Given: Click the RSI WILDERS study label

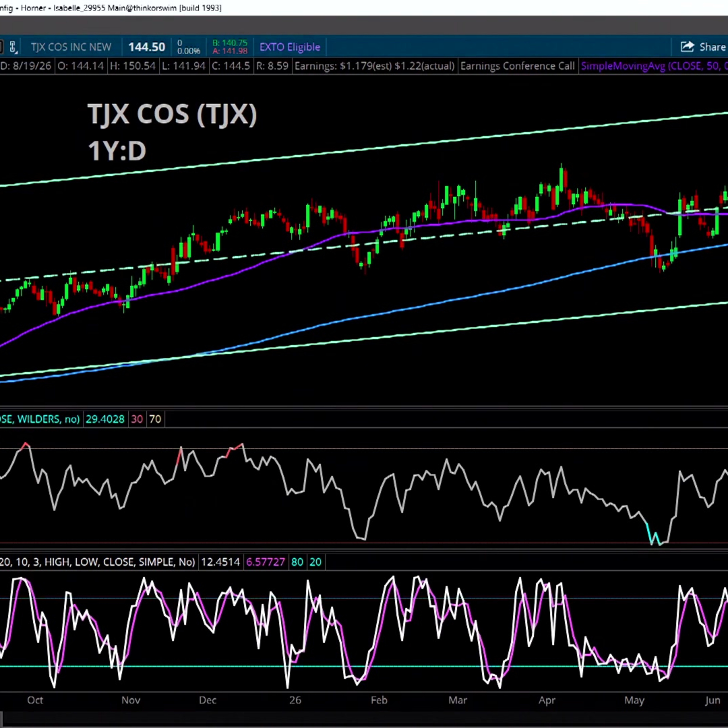Looking at the screenshot, I should click(40, 419).
